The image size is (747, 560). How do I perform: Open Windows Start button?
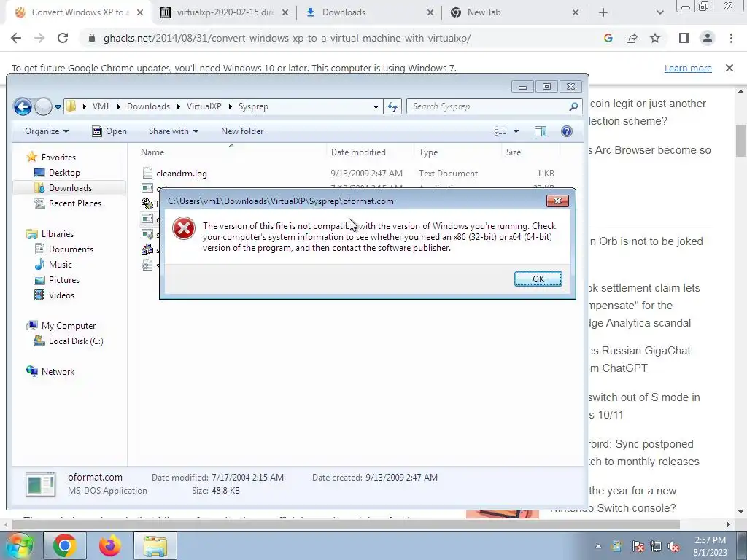pos(19,545)
